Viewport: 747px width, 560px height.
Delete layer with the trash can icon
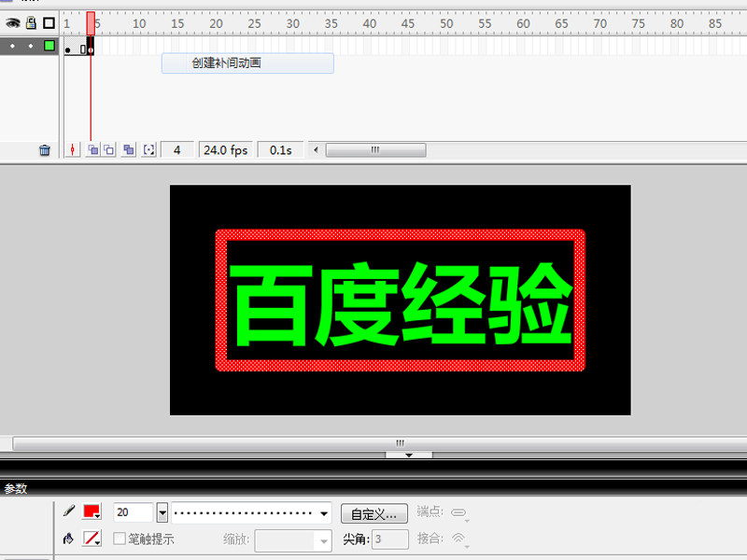45,150
